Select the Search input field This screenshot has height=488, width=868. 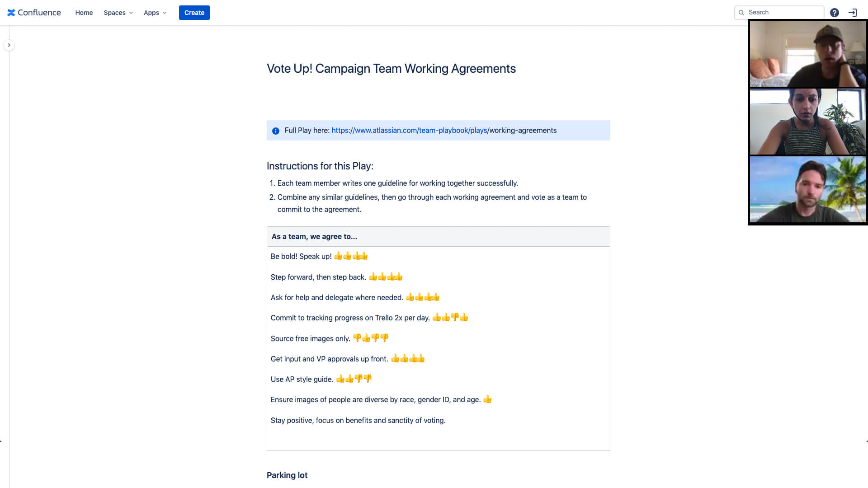[778, 12]
